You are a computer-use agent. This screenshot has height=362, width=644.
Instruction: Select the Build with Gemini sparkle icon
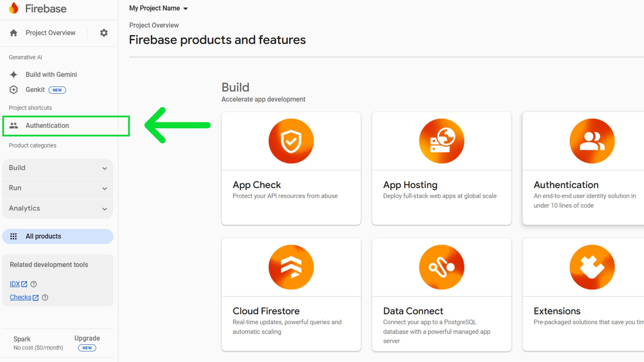coord(14,74)
